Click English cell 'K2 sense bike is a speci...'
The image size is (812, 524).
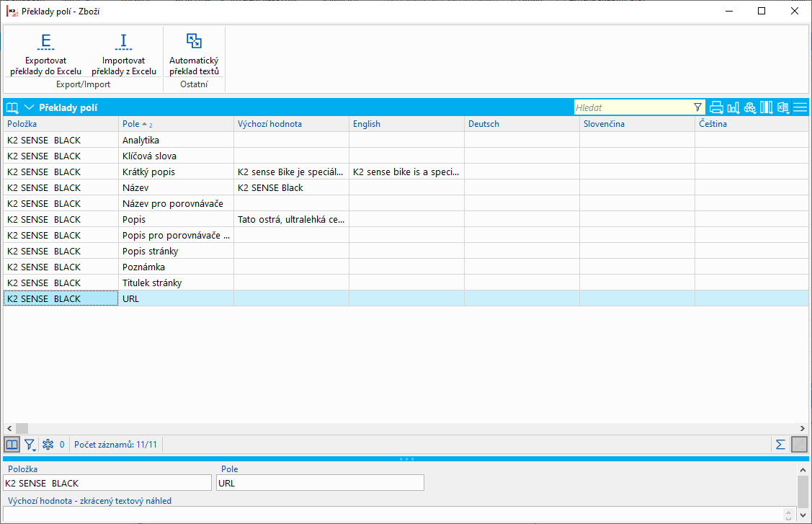tap(406, 172)
